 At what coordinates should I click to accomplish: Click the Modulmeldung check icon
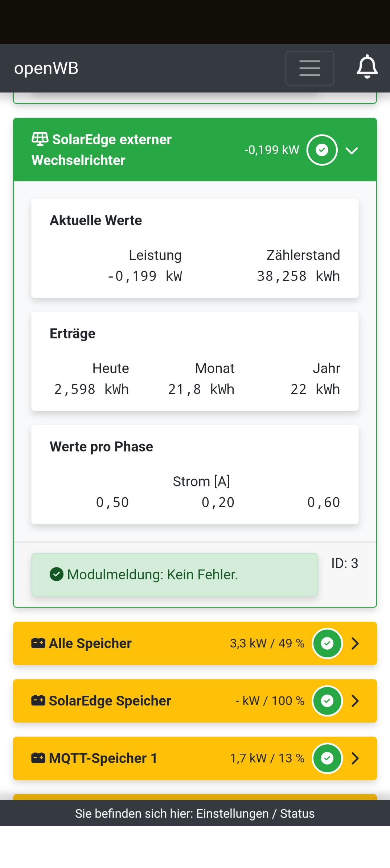click(57, 574)
